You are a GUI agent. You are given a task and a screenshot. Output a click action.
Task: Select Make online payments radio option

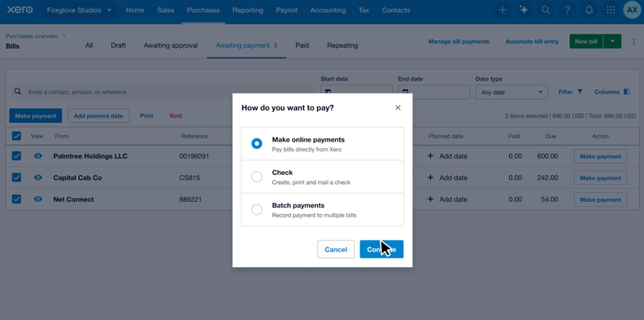257,143
